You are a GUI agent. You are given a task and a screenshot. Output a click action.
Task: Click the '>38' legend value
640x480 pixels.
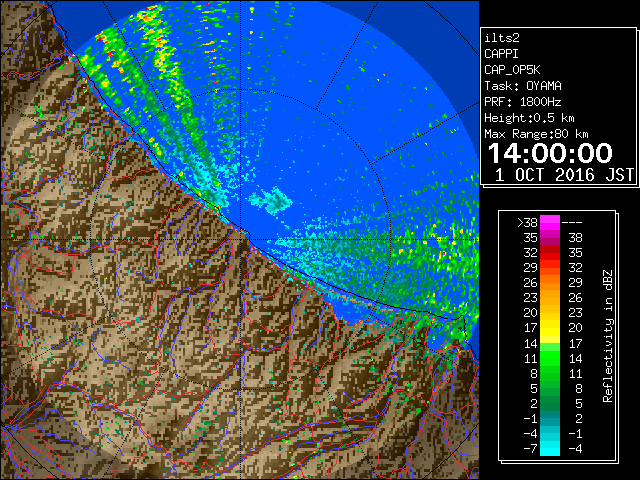527,223
